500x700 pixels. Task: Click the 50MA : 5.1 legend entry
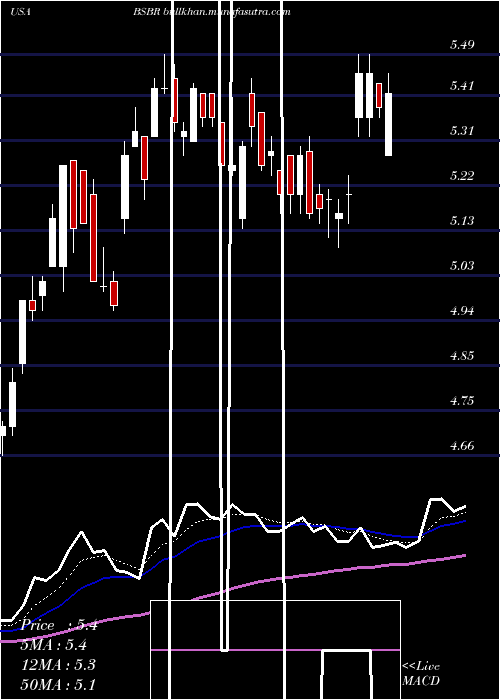[58, 684]
